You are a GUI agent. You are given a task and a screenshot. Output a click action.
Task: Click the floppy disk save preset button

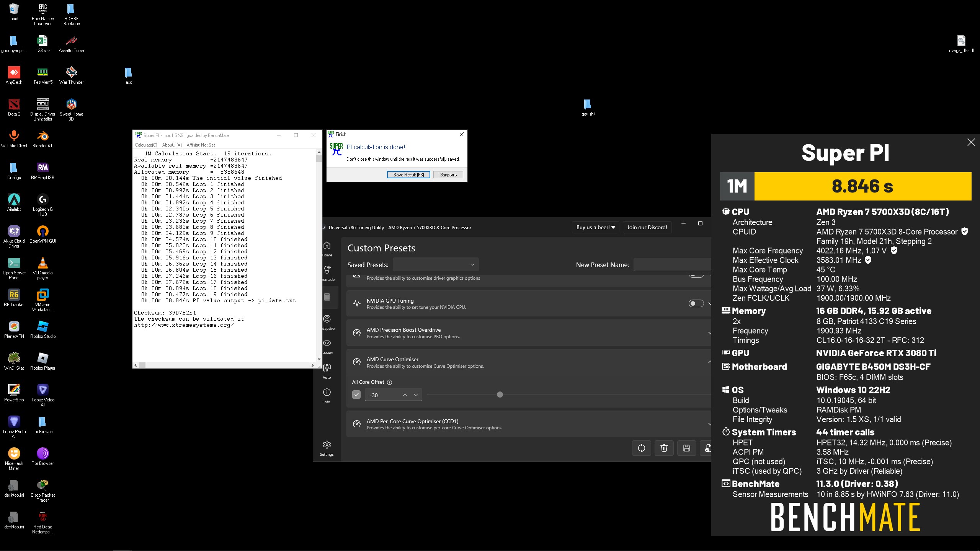point(687,448)
